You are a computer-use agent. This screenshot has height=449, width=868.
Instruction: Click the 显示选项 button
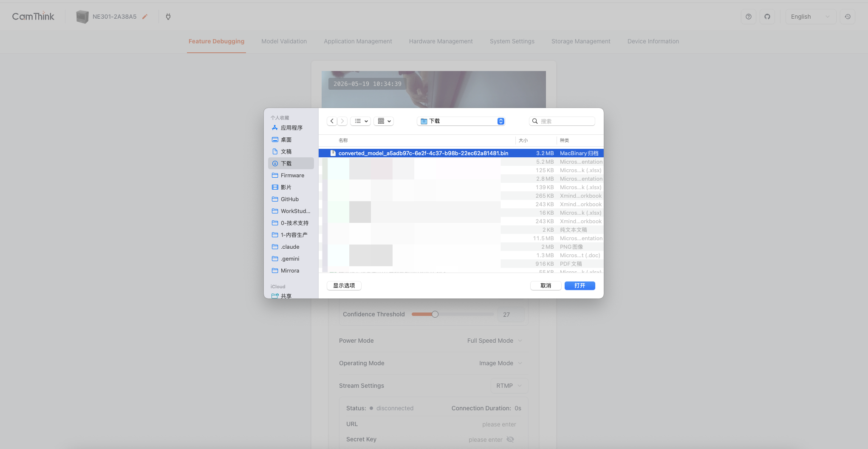click(344, 286)
